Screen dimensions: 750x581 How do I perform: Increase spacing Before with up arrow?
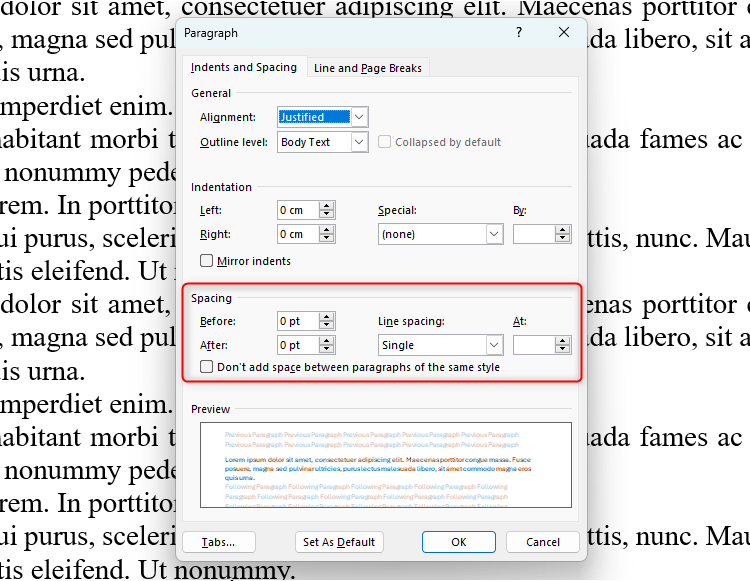[327, 316]
